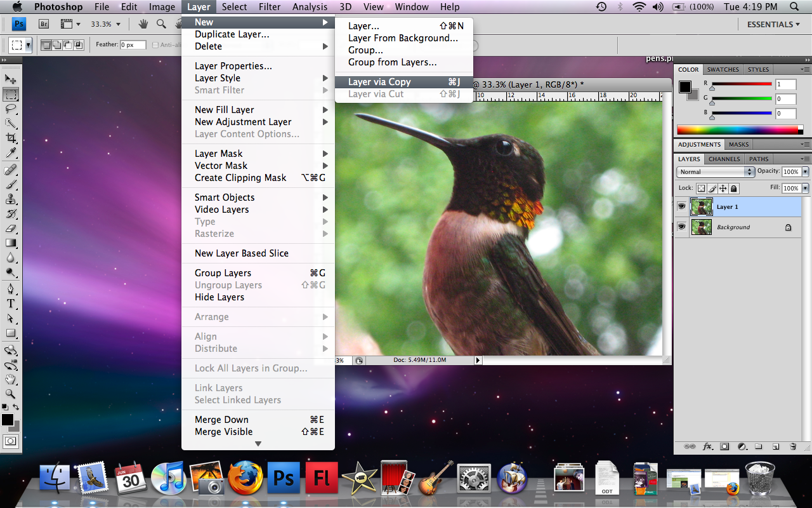Toggle lock position
This screenshot has width=812, height=508.
click(723, 189)
